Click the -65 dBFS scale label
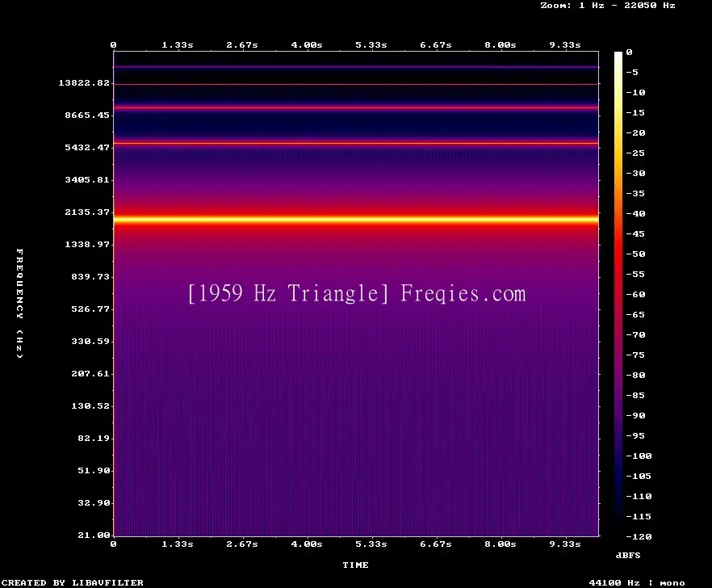Viewport: 712px width, 588px height. (x=635, y=314)
